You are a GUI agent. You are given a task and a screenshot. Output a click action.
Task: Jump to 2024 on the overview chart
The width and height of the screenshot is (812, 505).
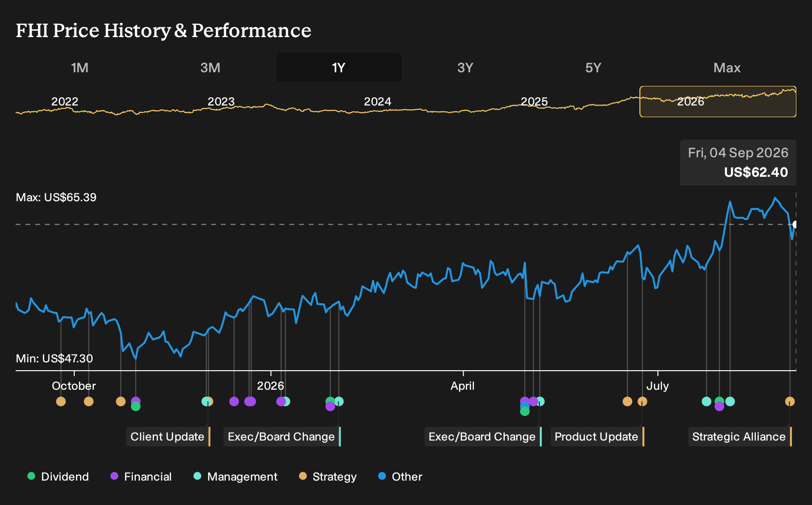click(378, 102)
